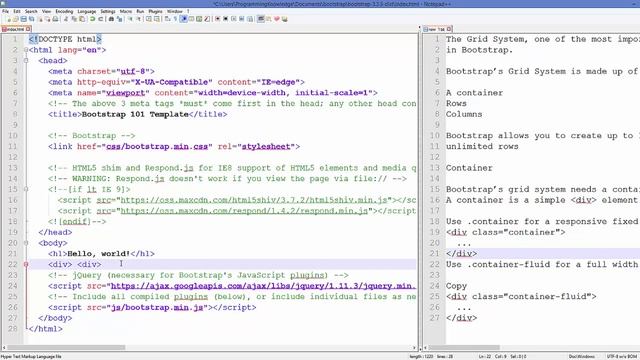Collapse the body section fold marker
640x360 pixels.
26,243
